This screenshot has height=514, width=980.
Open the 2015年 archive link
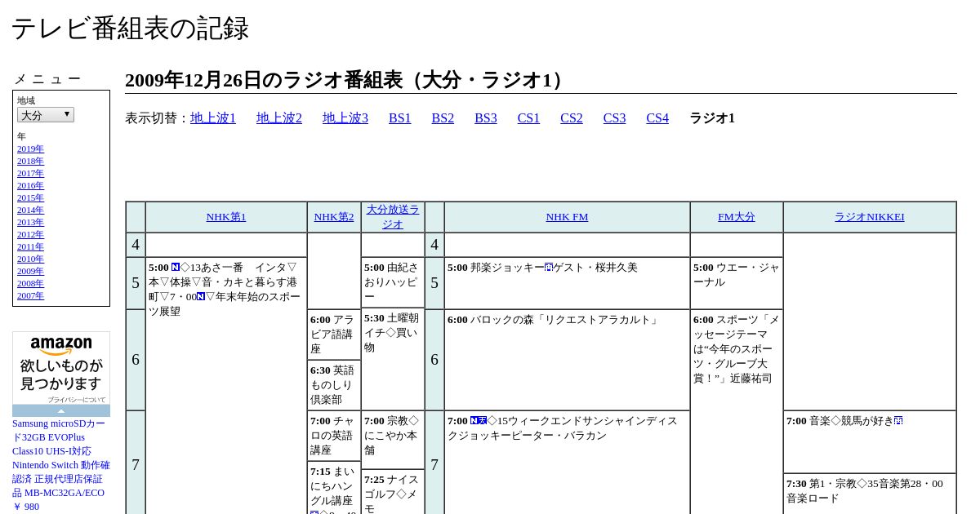coord(30,198)
